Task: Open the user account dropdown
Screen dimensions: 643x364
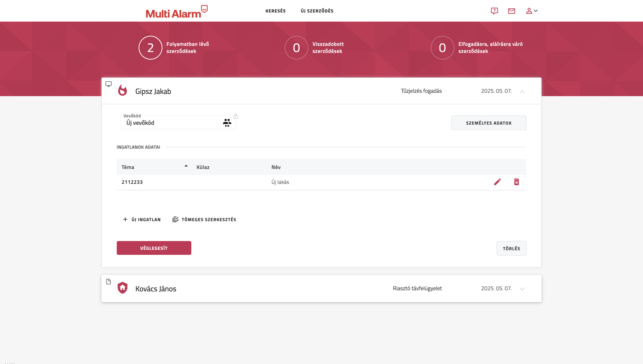Action: tap(531, 11)
